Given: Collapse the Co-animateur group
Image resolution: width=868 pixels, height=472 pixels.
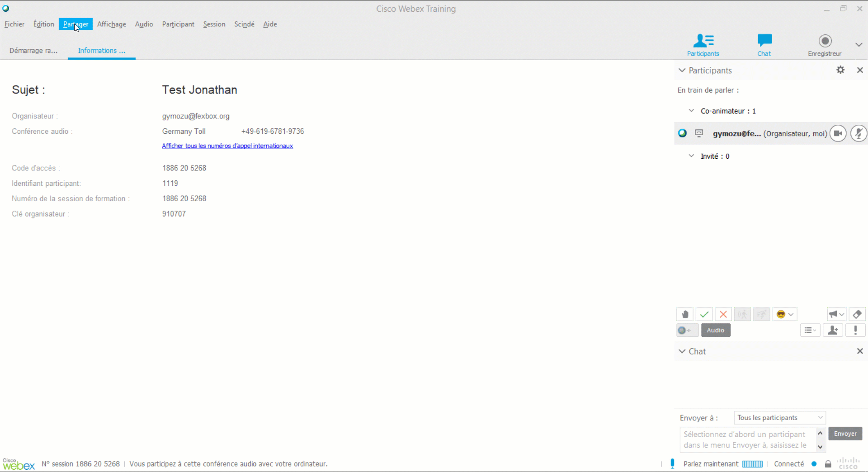Looking at the screenshot, I should [x=691, y=111].
